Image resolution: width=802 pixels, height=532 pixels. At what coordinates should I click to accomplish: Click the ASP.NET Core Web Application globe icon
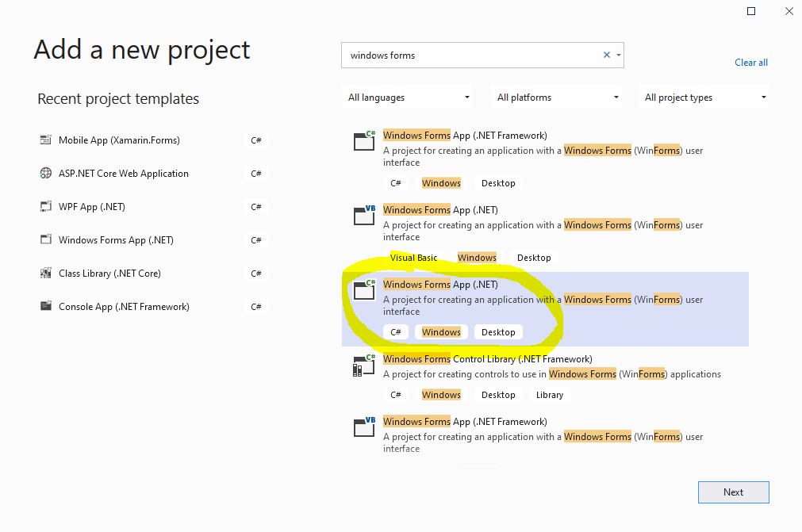click(45, 173)
